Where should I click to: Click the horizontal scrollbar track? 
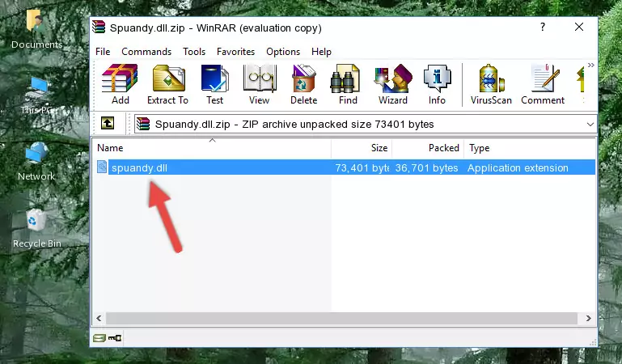341,318
